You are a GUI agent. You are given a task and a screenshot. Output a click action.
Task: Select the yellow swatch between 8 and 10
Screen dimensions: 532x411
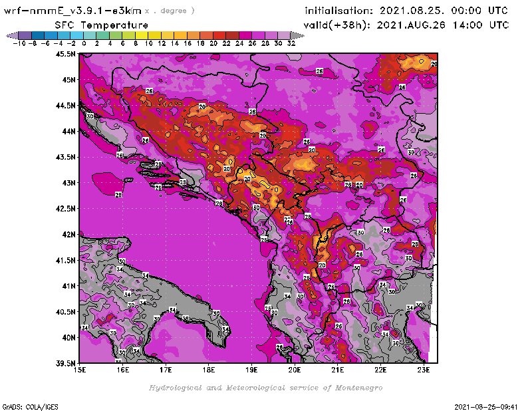pyautogui.click(x=142, y=35)
